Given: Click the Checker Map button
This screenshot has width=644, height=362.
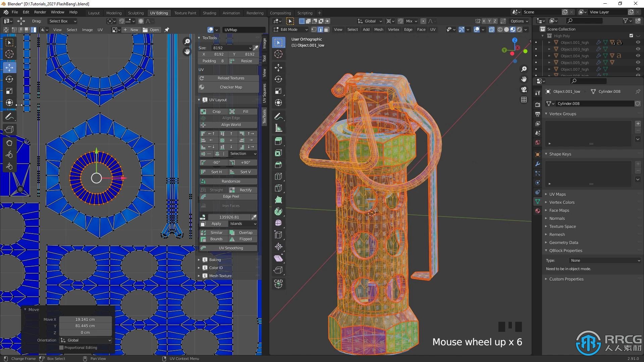Looking at the screenshot, I should [x=231, y=87].
